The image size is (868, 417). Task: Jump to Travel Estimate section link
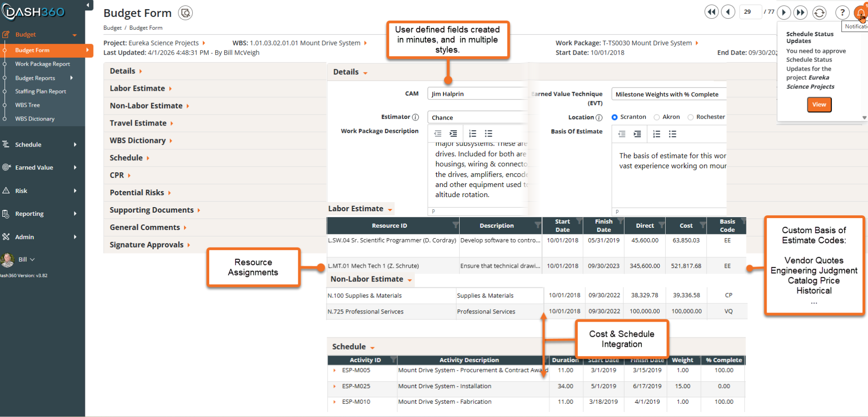pyautogui.click(x=141, y=123)
